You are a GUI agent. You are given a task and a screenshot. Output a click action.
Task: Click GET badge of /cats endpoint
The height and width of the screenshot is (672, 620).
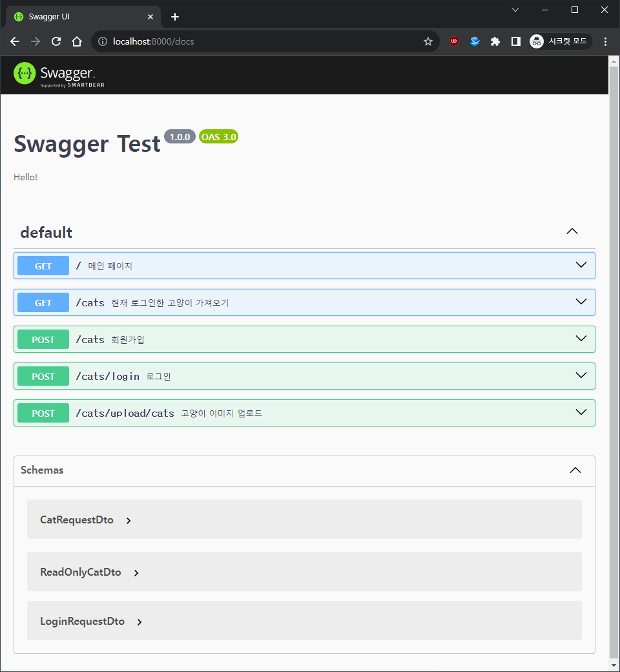click(x=43, y=302)
